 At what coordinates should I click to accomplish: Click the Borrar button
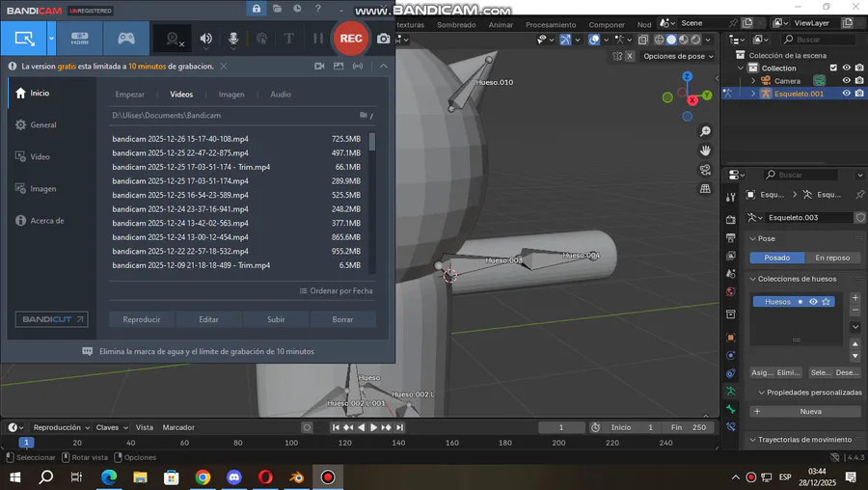pos(342,319)
